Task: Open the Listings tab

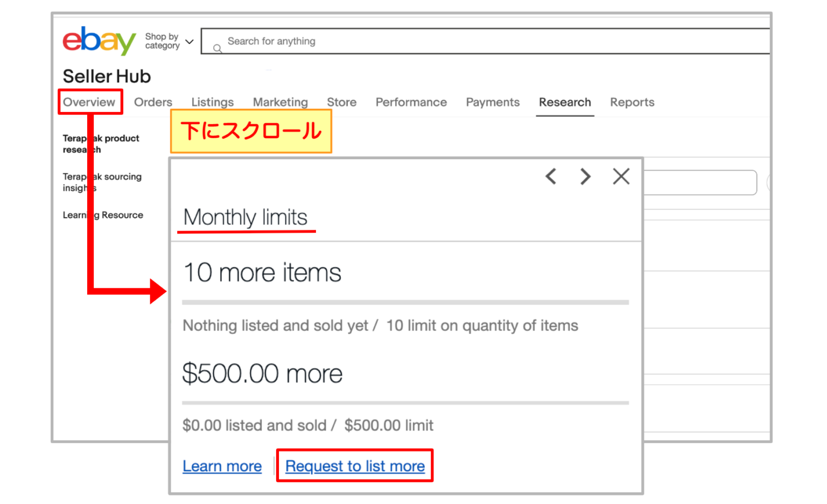Action: [212, 102]
